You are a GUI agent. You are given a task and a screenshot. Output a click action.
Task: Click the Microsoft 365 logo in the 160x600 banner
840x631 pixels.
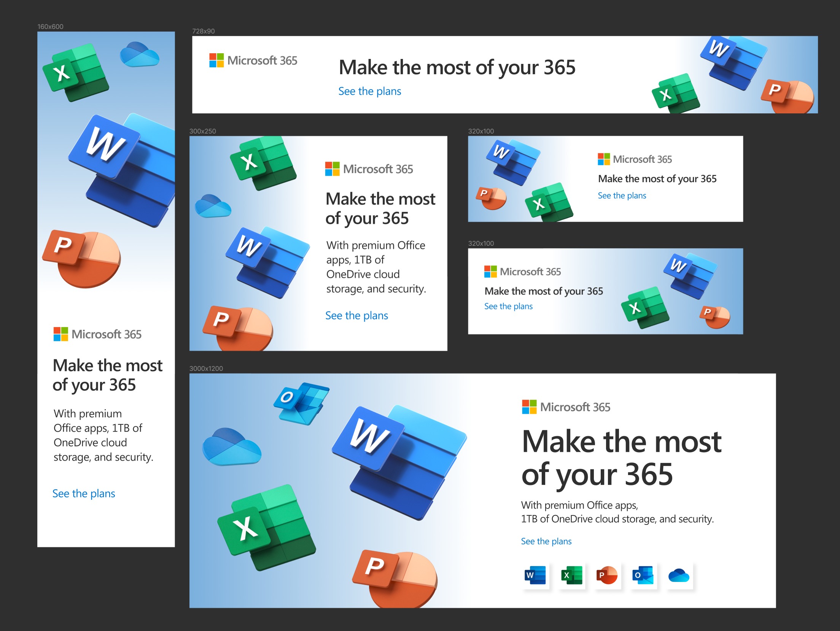click(97, 334)
